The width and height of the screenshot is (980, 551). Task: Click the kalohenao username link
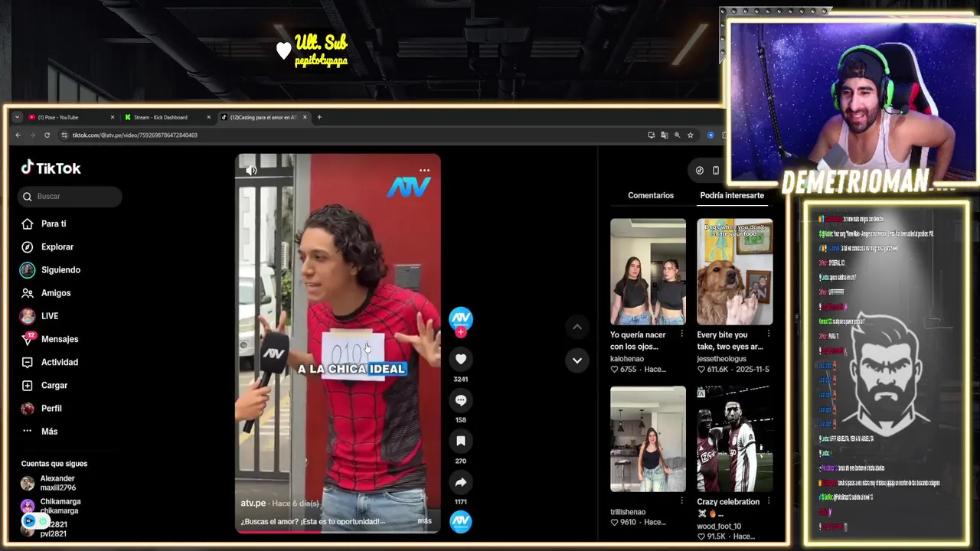[x=627, y=359]
